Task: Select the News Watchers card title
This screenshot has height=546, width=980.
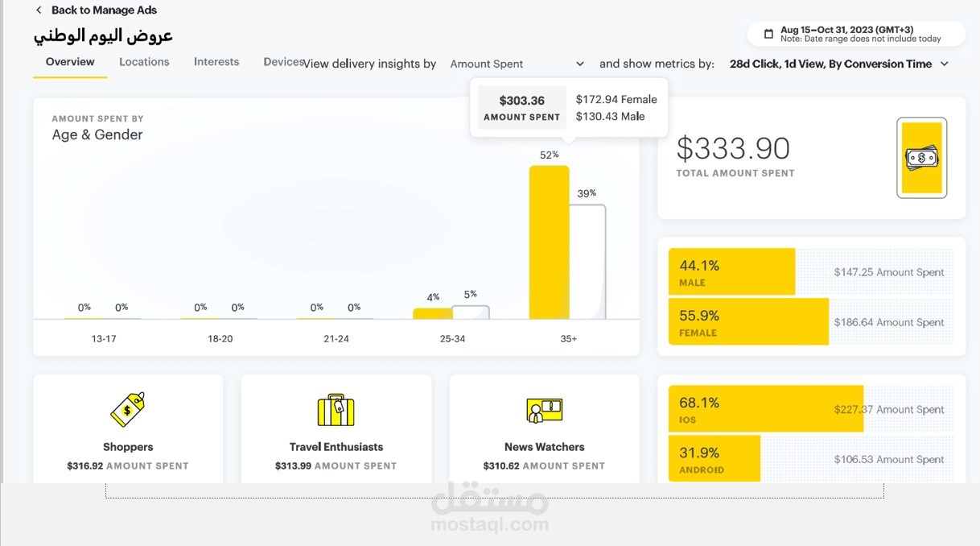Action: tap(544, 447)
